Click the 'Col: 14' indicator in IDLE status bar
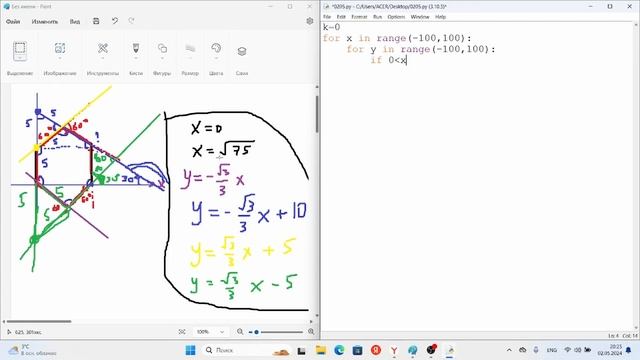The width and height of the screenshot is (640, 360). pos(630,336)
